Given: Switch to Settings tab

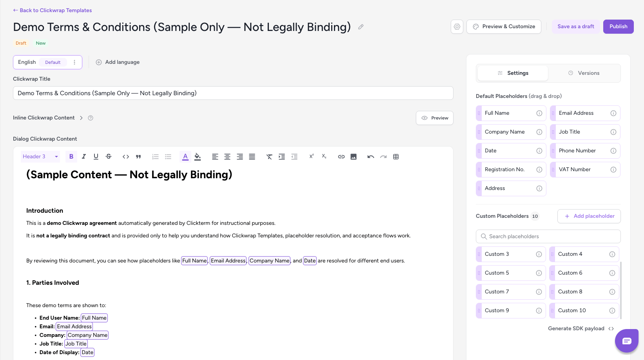Looking at the screenshot, I should [x=513, y=73].
